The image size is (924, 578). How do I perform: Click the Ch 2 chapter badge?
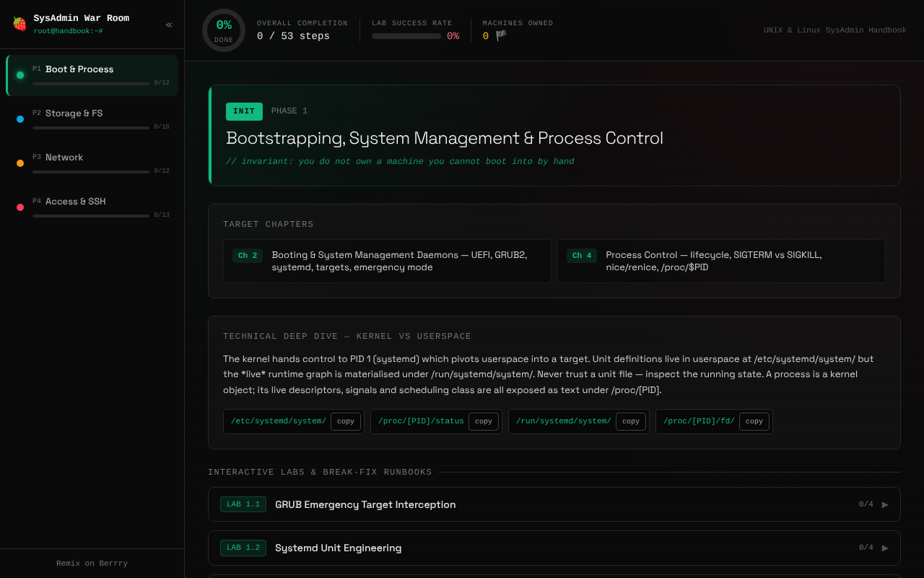tap(248, 255)
